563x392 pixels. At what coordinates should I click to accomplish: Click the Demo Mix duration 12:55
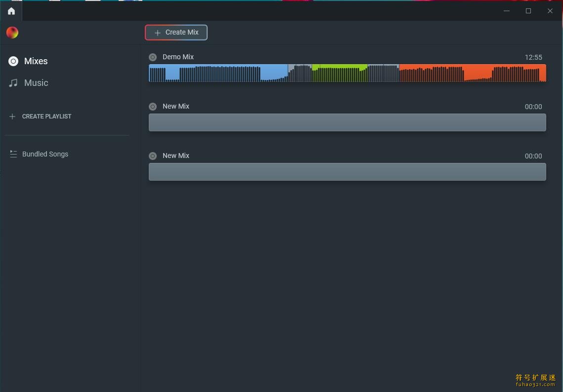[533, 57]
